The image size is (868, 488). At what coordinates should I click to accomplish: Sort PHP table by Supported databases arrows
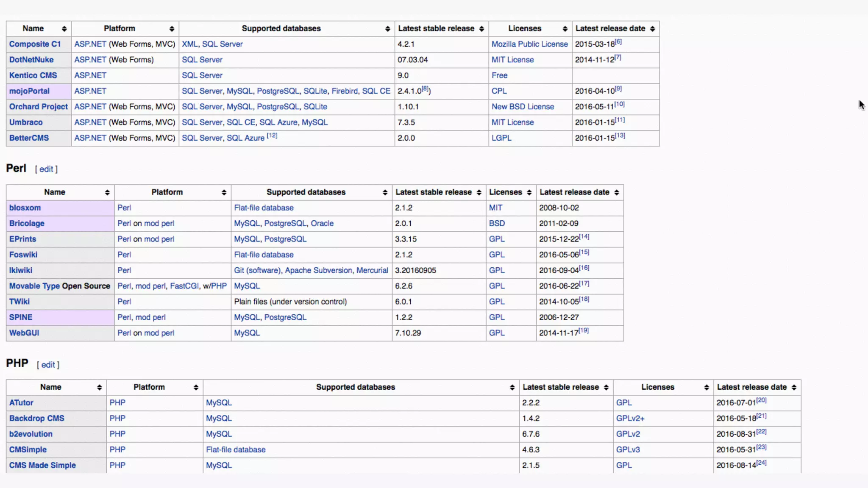(x=512, y=387)
